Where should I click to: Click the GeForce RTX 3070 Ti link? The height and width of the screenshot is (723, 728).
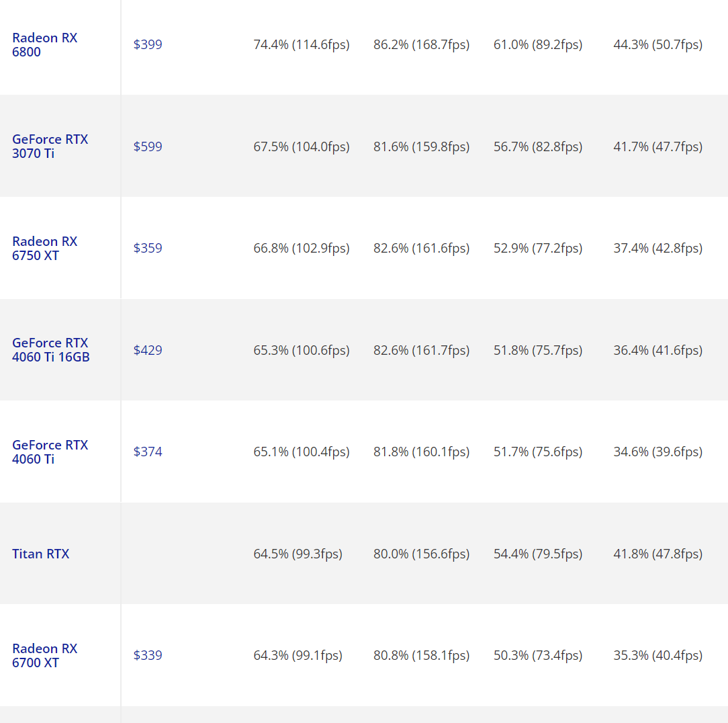pyautogui.click(x=50, y=146)
